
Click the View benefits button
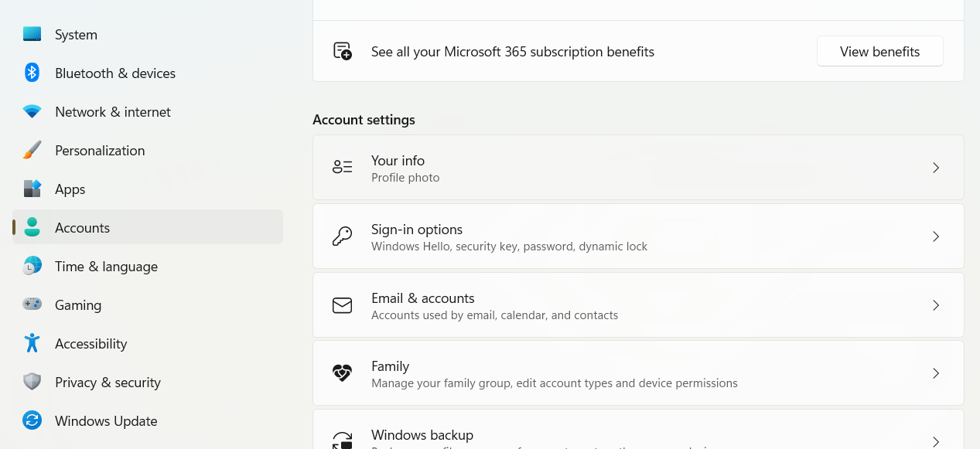[879, 52]
